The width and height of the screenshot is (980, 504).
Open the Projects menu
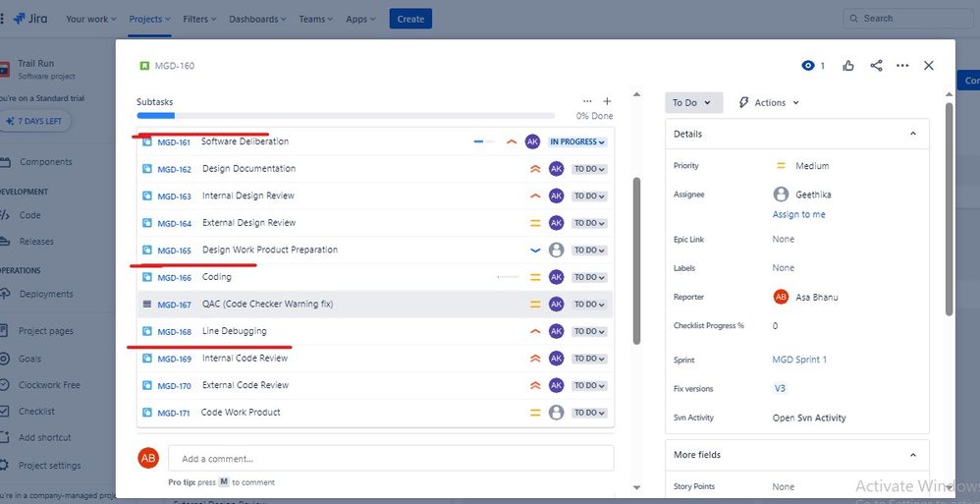point(150,19)
